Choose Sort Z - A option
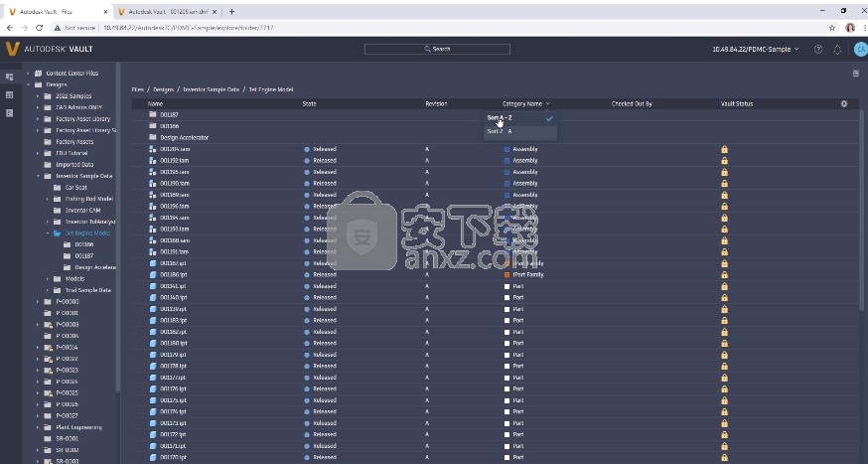This screenshot has width=868, height=464. pyautogui.click(x=520, y=131)
